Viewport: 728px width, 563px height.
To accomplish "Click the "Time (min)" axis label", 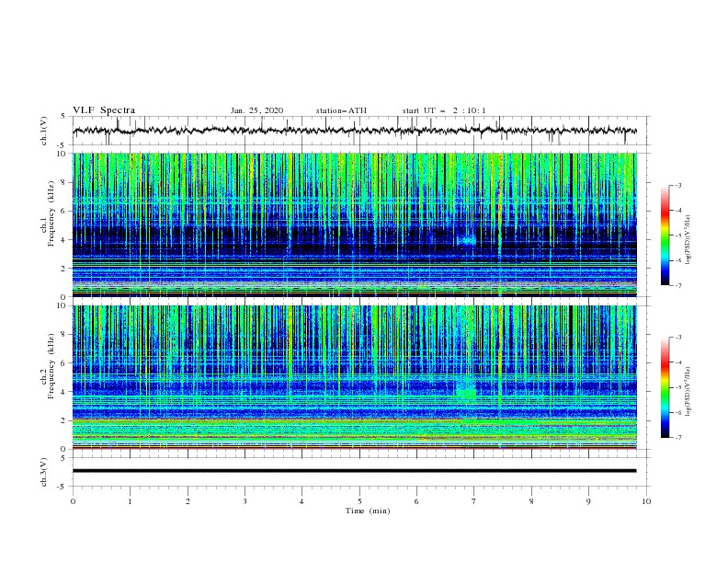I will [368, 511].
